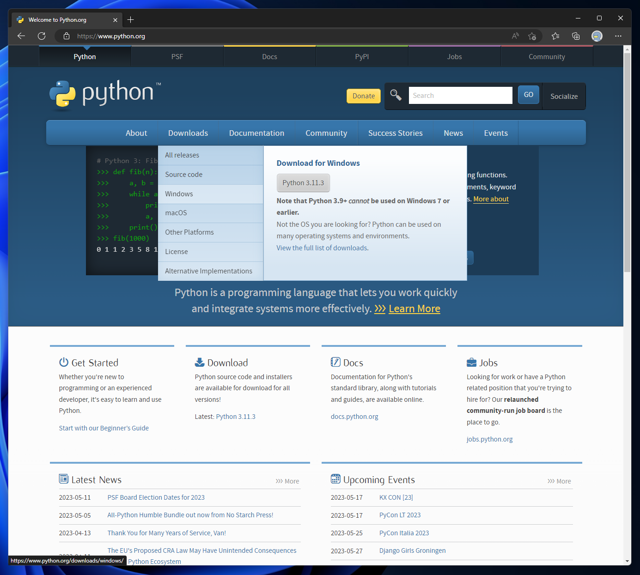Click the Python 3.11.3 download button
This screenshot has height=575, width=640.
tap(303, 183)
